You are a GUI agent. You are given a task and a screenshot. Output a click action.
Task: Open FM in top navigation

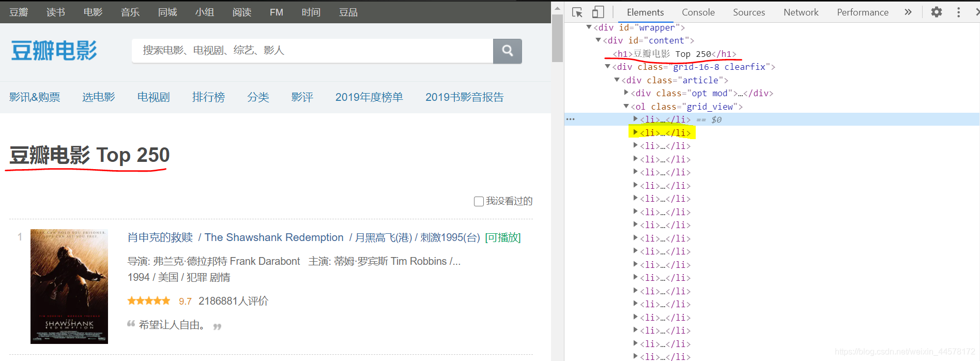point(277,12)
